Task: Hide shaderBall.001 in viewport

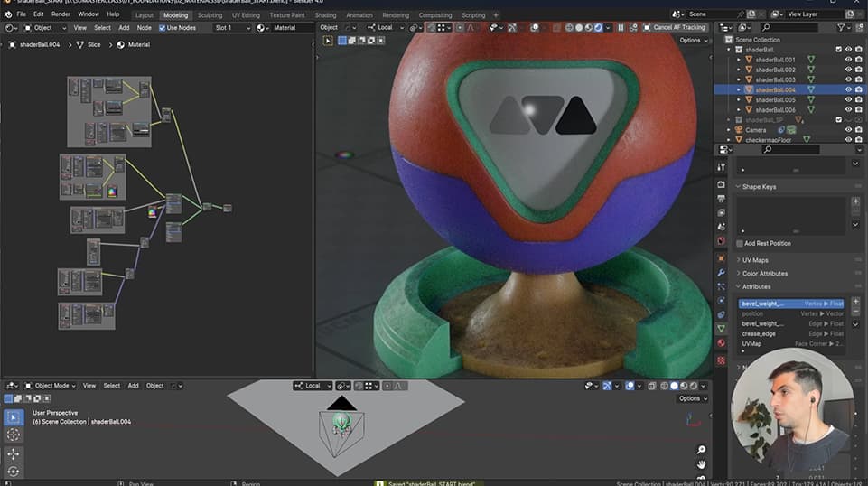Action: pyautogui.click(x=848, y=60)
